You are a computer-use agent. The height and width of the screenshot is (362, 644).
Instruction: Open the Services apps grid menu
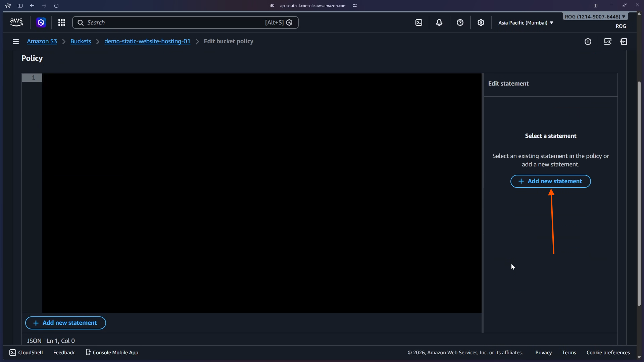pos(62,22)
